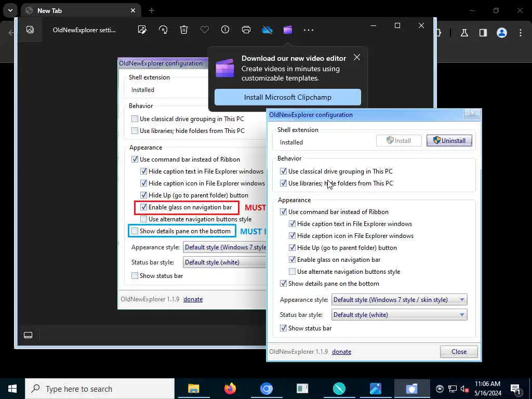Toggle Enable glass on navigation bar in front dialog
The width and height of the screenshot is (532, 399).
tap(292, 260)
